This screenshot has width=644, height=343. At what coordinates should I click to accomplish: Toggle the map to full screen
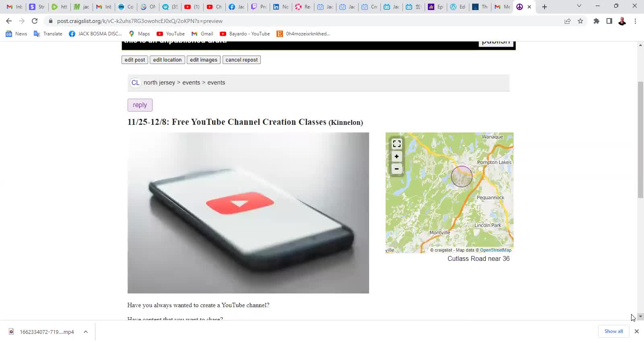397,144
